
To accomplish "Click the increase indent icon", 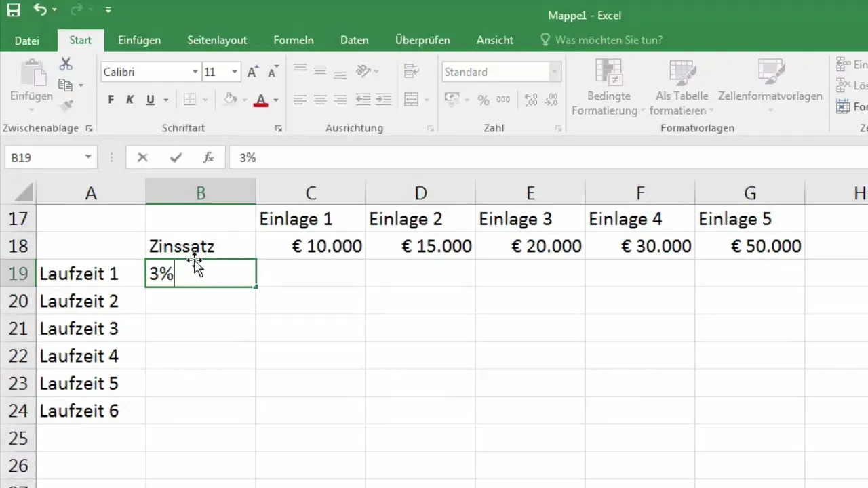I will click(x=384, y=100).
